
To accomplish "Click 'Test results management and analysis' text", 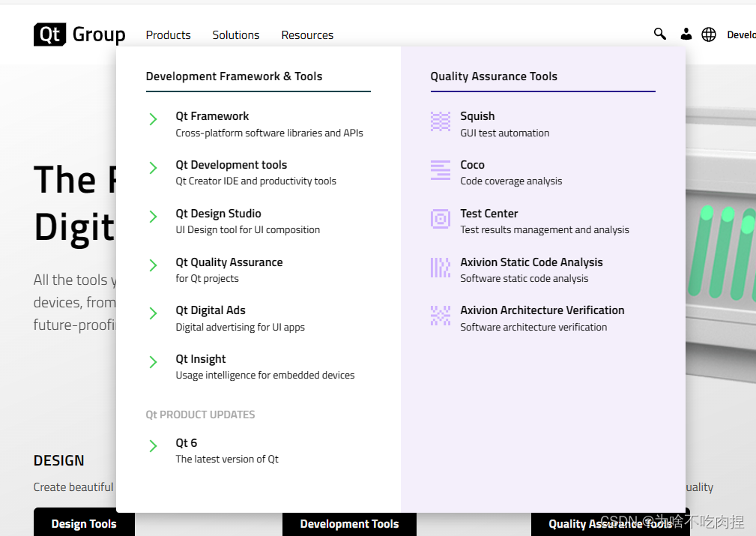I will pos(545,229).
